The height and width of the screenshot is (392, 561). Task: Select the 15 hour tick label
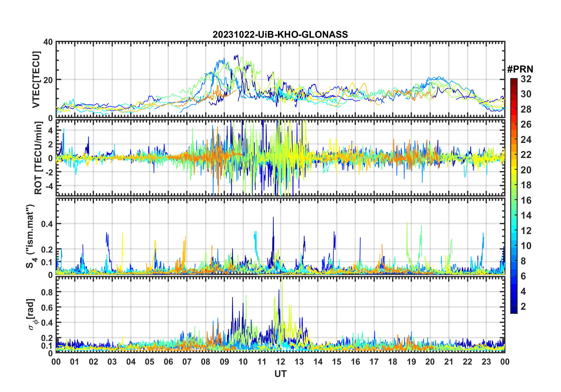click(x=337, y=362)
